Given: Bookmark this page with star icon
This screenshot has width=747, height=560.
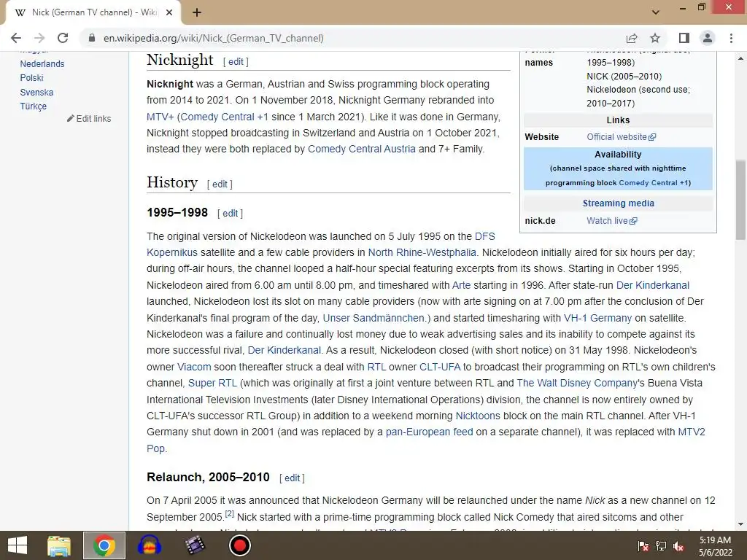Looking at the screenshot, I should pyautogui.click(x=655, y=38).
